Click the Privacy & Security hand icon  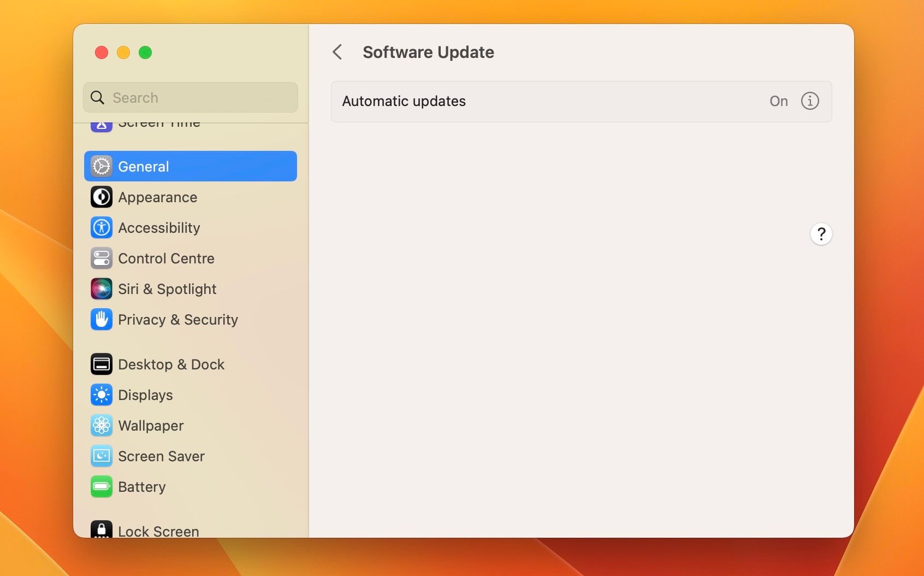(x=102, y=320)
